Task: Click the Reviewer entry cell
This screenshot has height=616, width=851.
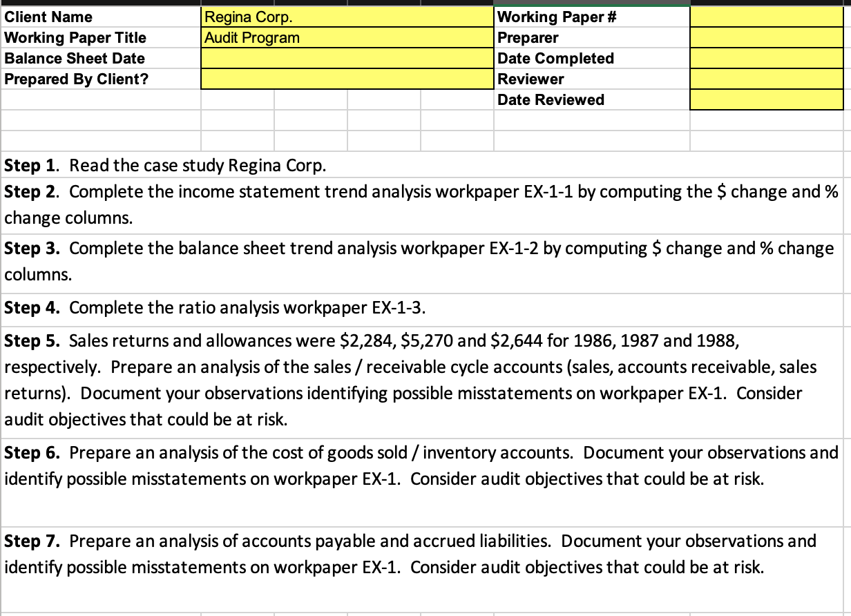Action: 767,79
